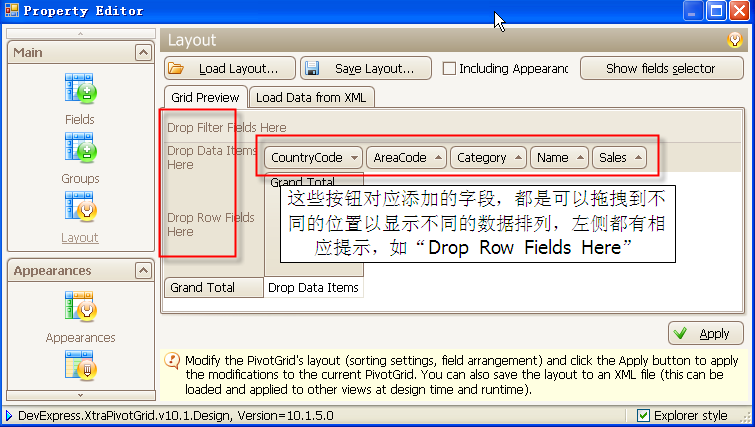This screenshot has height=427, width=755.
Task: Close the Property Editor window
Action: 739,11
